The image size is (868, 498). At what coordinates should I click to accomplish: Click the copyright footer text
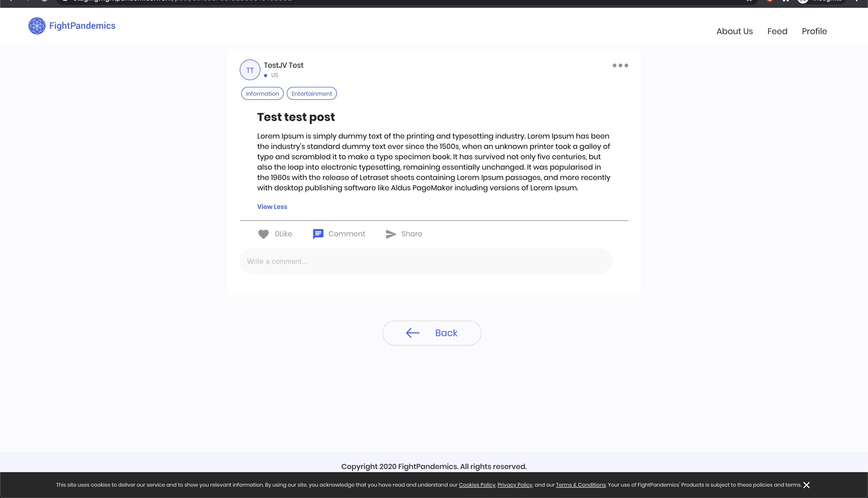tap(434, 466)
